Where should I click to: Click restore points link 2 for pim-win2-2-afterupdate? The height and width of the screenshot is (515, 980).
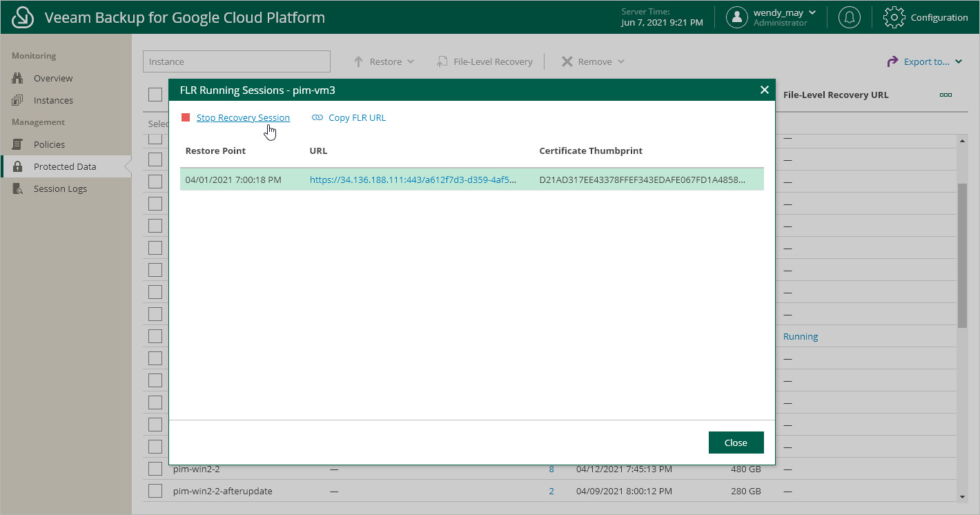551,491
